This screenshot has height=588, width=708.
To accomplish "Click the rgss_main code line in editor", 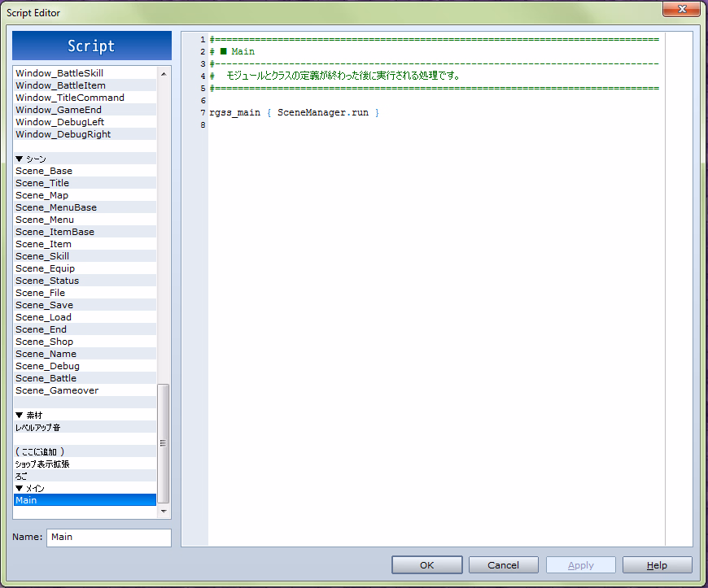I will point(294,112).
